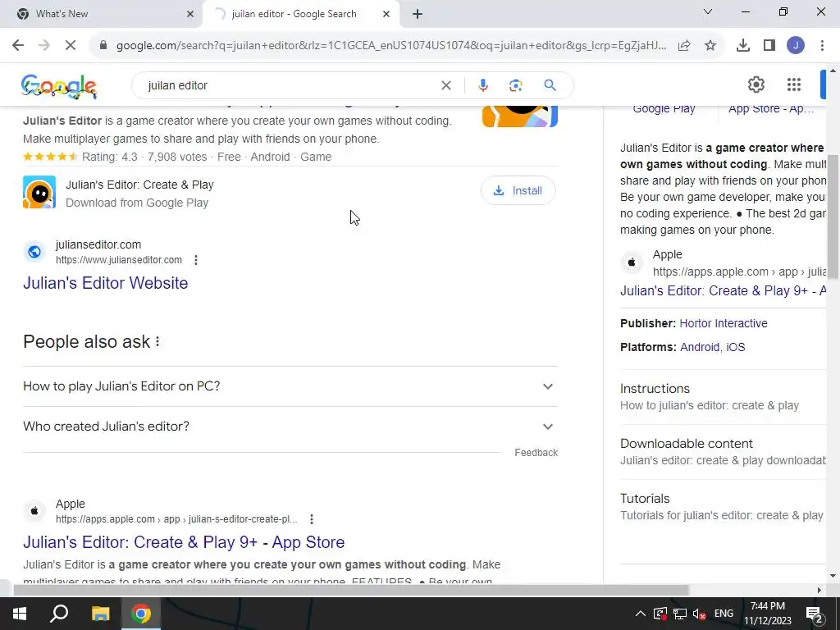This screenshot has width=840, height=630.
Task: Click the muted volume tray icon
Action: click(699, 614)
